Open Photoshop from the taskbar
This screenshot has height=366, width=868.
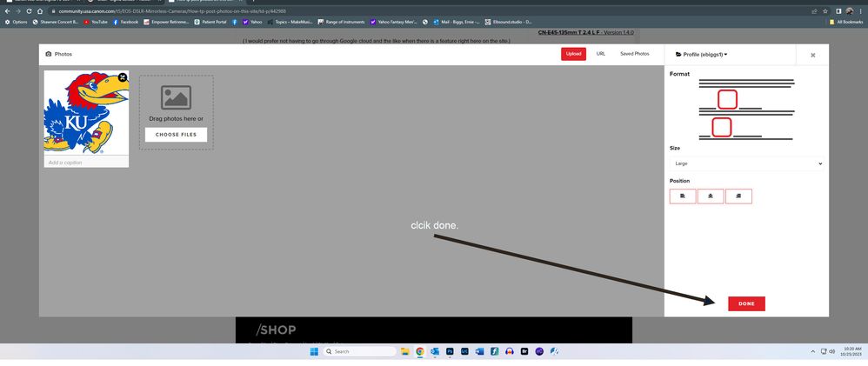450,351
